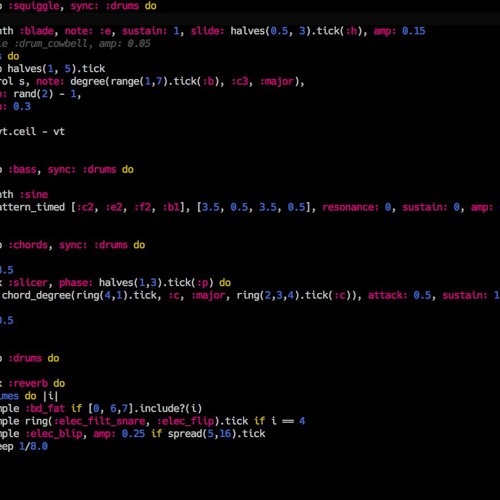
Task: Click ':elec_blip' sample name
Action: pos(54,434)
